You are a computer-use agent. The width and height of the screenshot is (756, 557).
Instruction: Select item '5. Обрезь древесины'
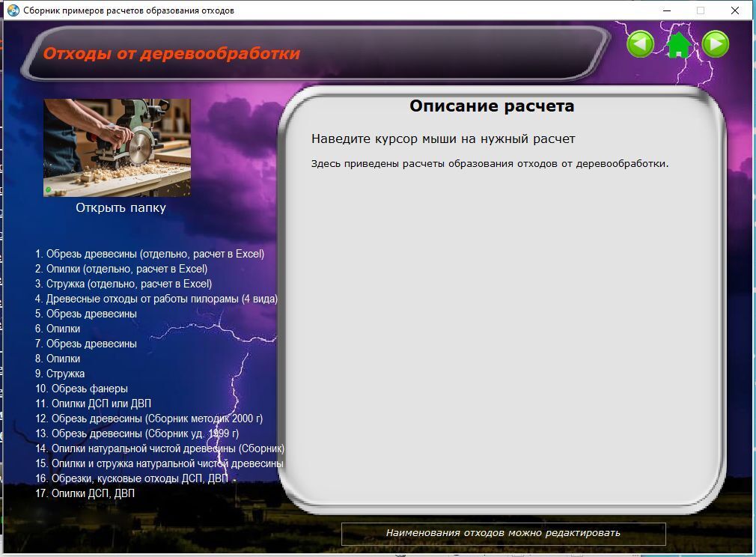[86, 314]
